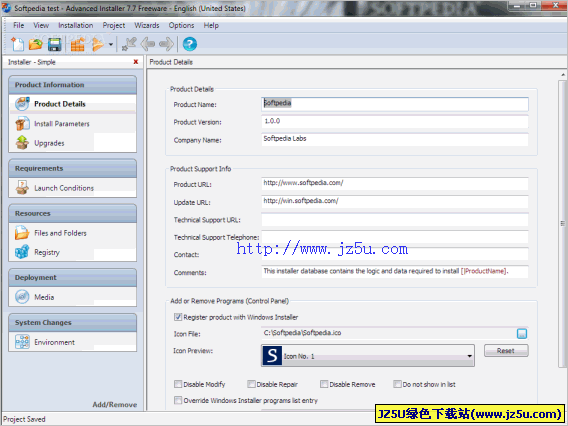568x426 pixels.
Task: Click the Environment sidebar icon
Action: [22, 342]
